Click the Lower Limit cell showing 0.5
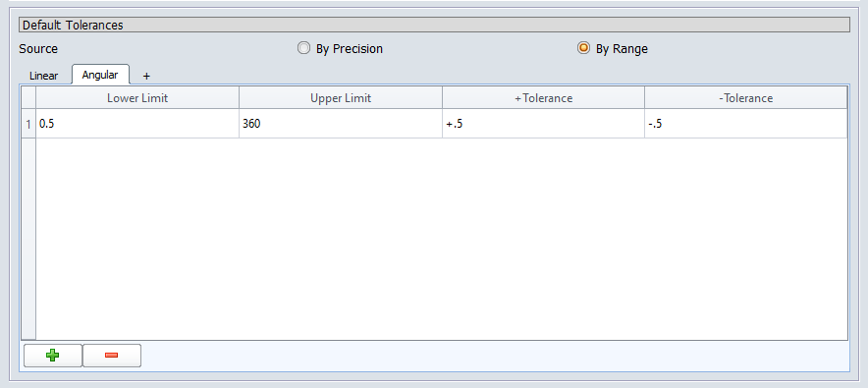 pos(137,124)
